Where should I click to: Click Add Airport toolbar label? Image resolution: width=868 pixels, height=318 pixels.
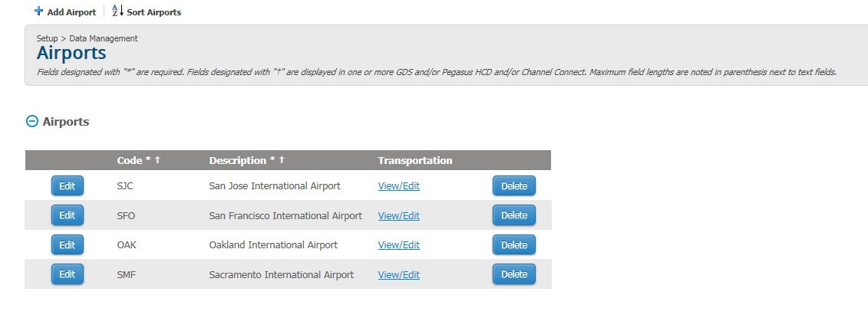click(71, 12)
